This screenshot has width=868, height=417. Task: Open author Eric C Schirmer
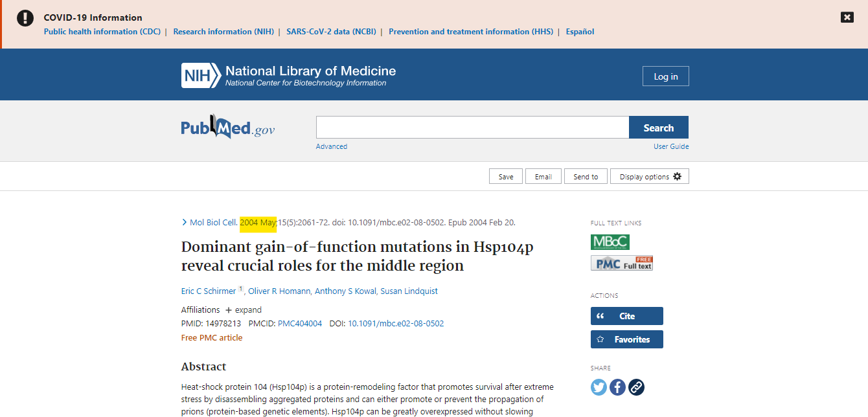pos(209,291)
